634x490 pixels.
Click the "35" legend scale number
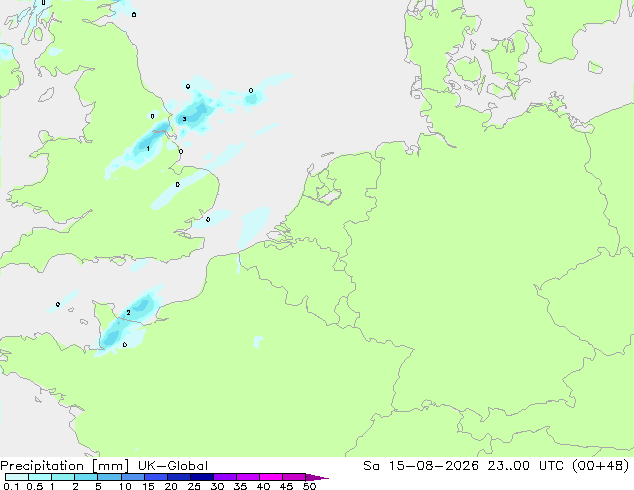tap(241, 486)
